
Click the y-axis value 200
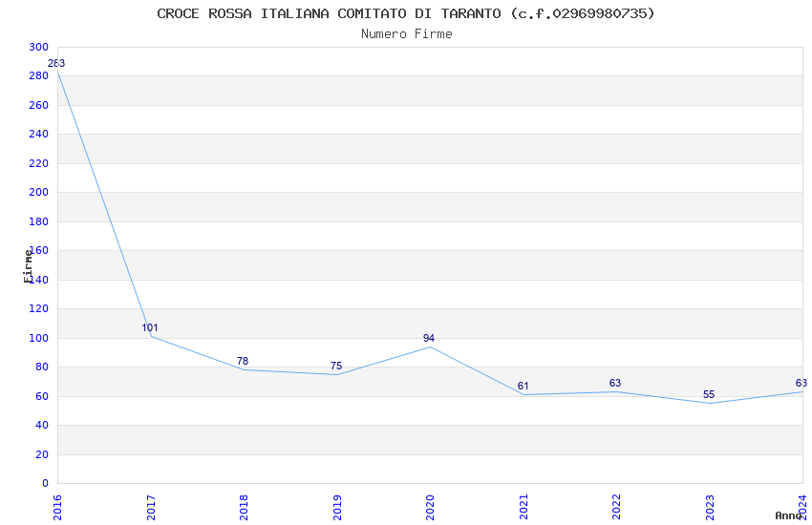tap(39, 192)
